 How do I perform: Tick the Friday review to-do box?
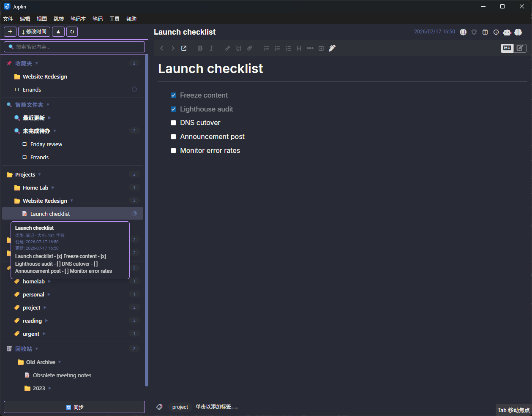[25, 144]
